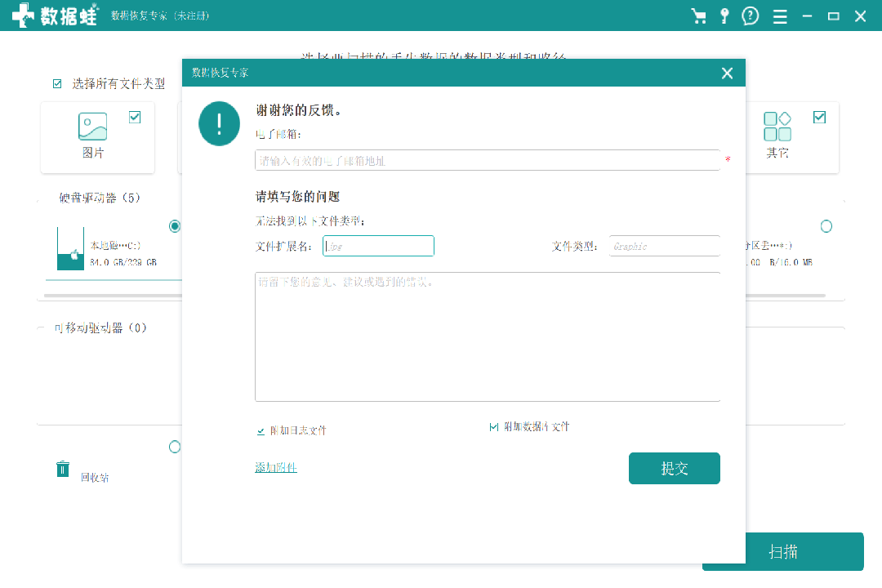Click the 其它 file type icon
Image resolution: width=882 pixels, height=588 pixels.
(777, 127)
